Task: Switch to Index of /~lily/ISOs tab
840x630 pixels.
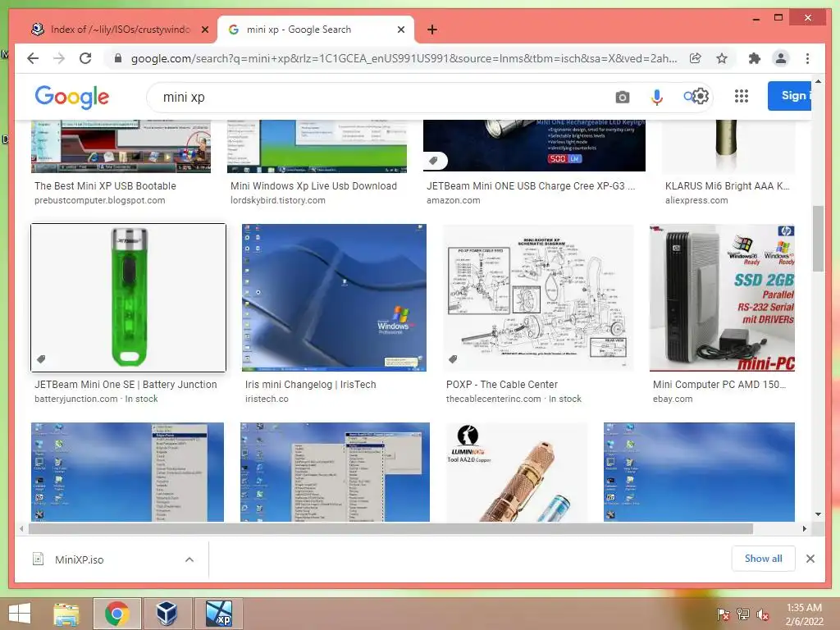Action: [x=119, y=30]
